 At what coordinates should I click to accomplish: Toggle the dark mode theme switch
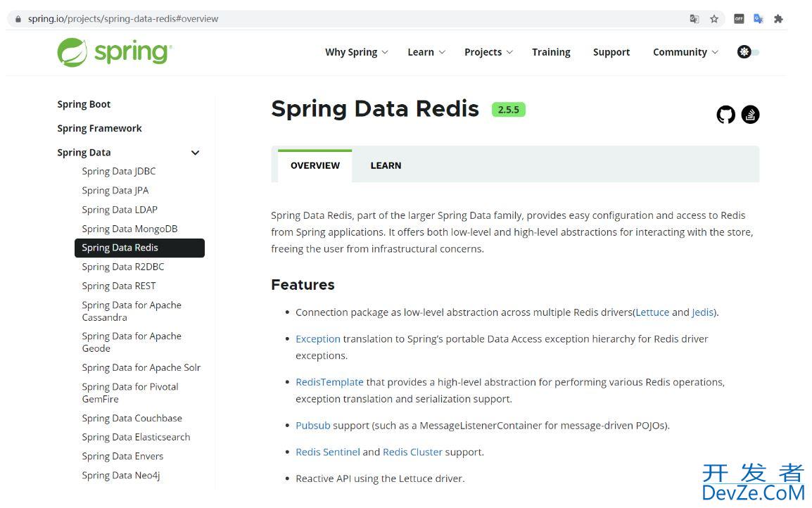[x=748, y=52]
